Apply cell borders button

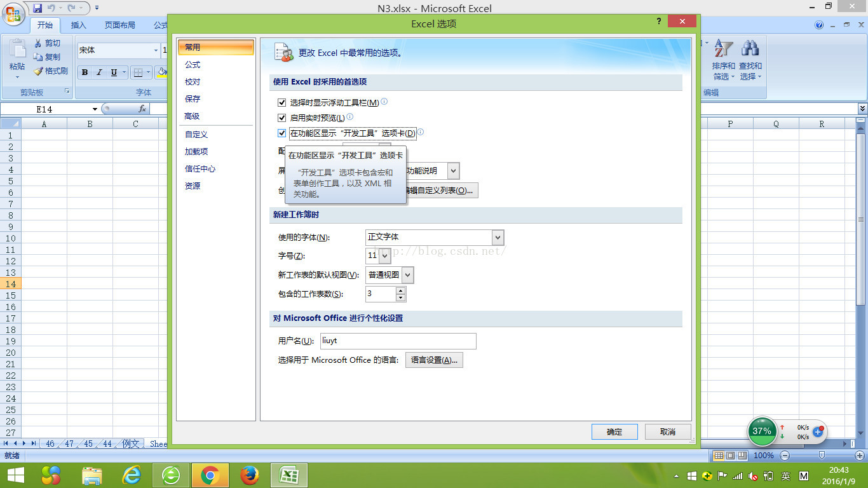(137, 72)
